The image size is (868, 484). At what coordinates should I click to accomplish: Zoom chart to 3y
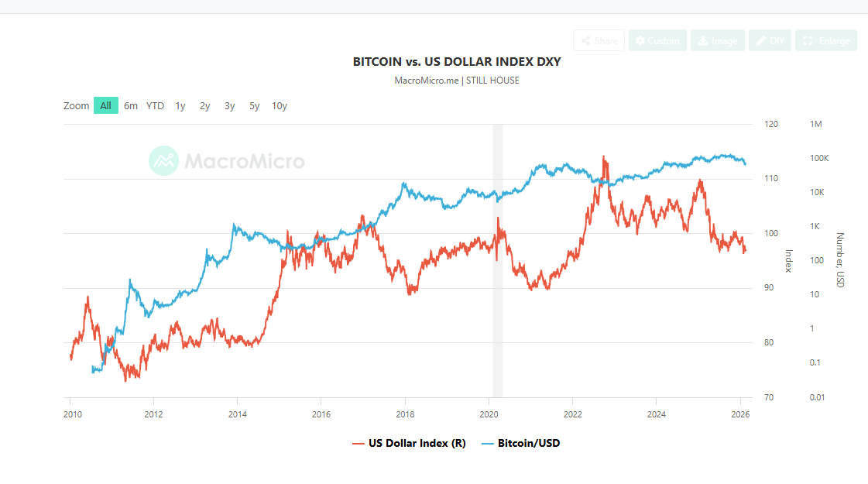tap(230, 105)
